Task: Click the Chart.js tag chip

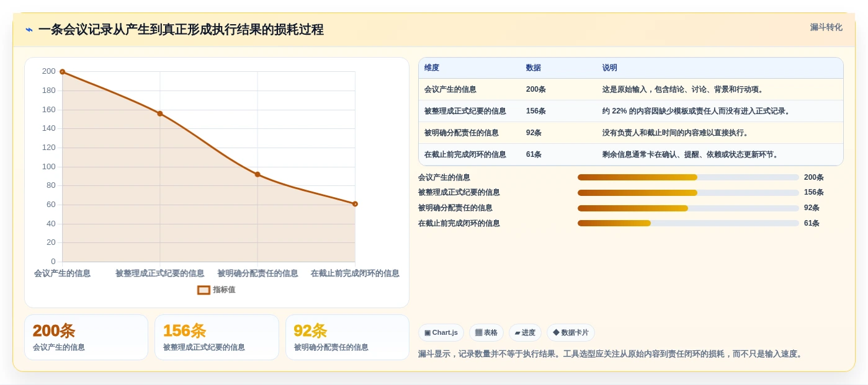Action: pyautogui.click(x=441, y=332)
